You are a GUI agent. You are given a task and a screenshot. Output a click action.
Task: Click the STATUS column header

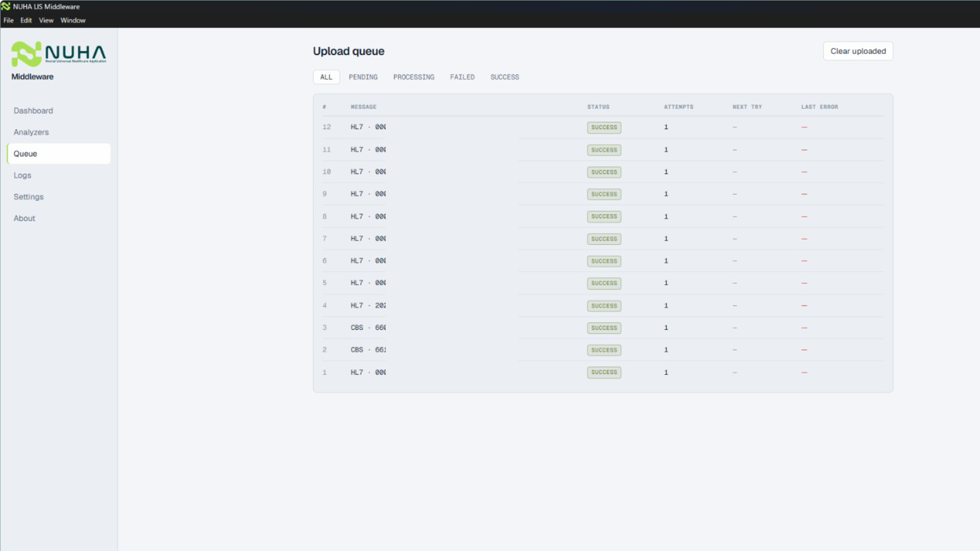pyautogui.click(x=598, y=107)
